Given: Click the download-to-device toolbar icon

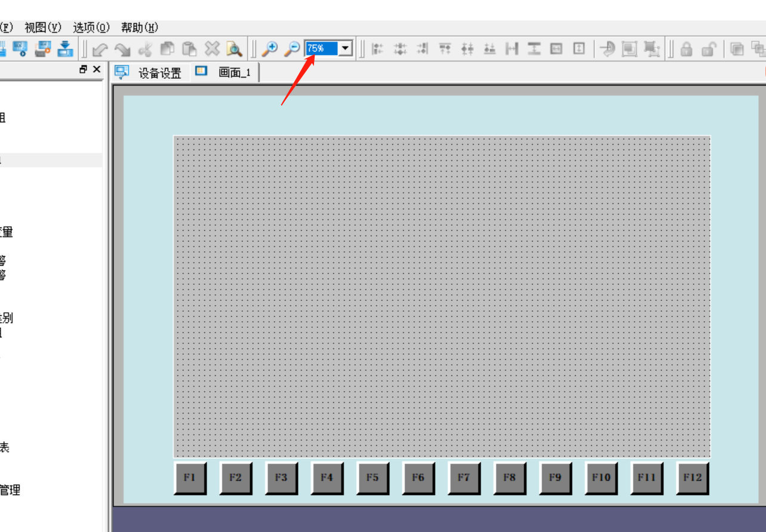Looking at the screenshot, I should coord(64,48).
